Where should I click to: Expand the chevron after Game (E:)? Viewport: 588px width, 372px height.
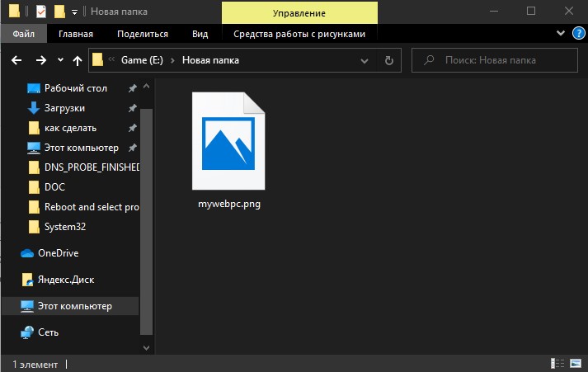(172, 60)
